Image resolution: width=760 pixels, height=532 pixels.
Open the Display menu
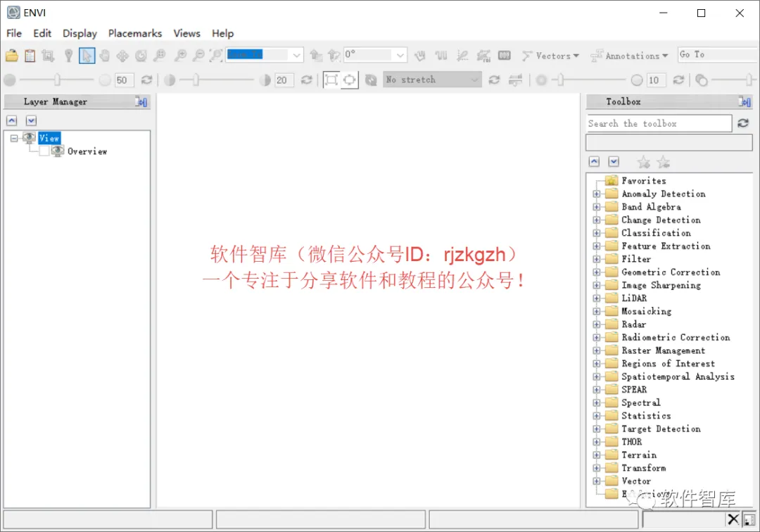pos(80,33)
